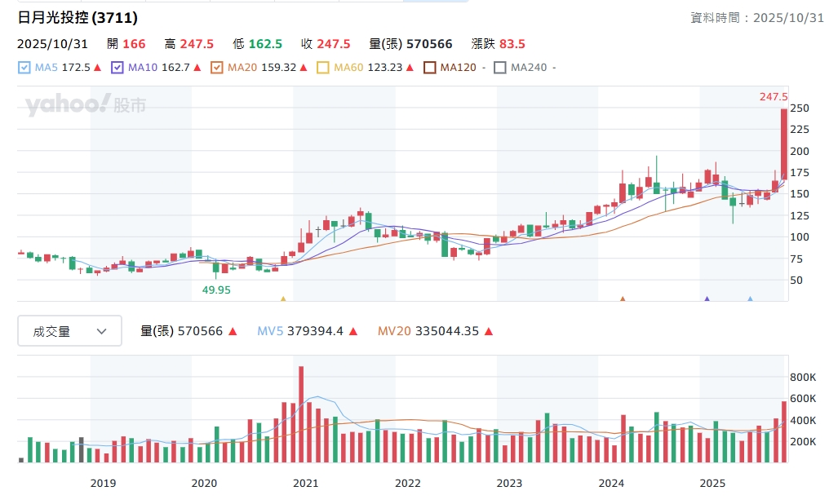This screenshot has height=504, width=829.
Task: Click the red 247.5 high label on chart
Action: pyautogui.click(x=773, y=97)
